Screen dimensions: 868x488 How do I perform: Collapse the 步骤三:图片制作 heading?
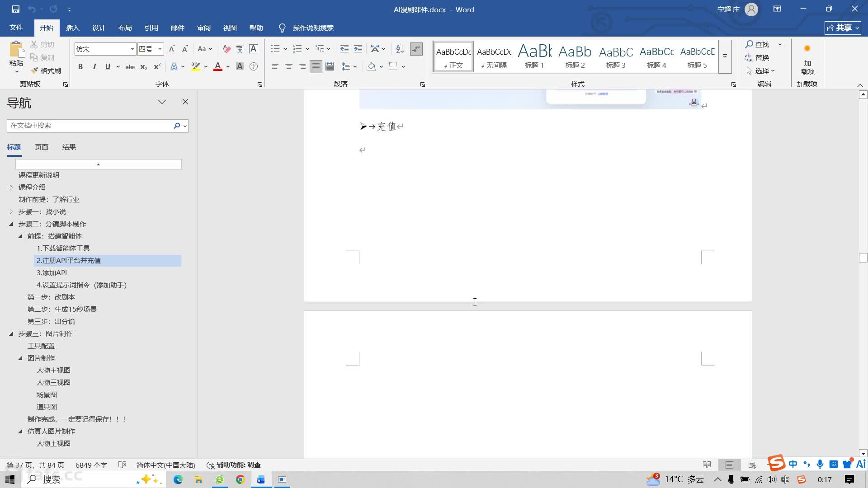pos(11,333)
